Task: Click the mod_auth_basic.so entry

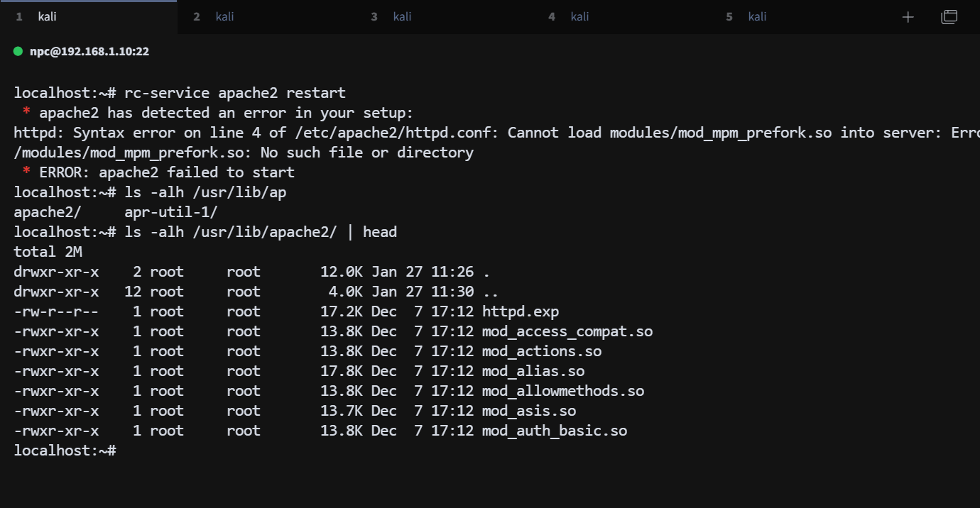Action: coord(554,431)
